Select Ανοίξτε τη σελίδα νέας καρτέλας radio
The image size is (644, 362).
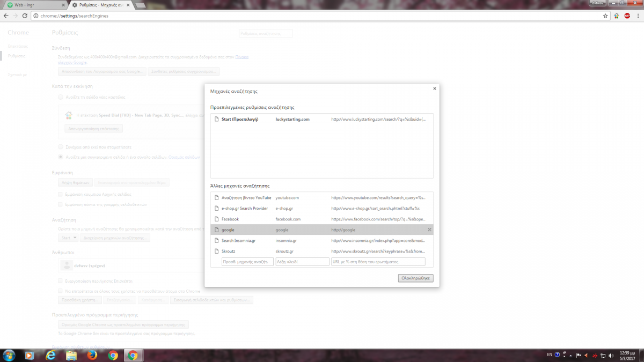[x=60, y=97]
